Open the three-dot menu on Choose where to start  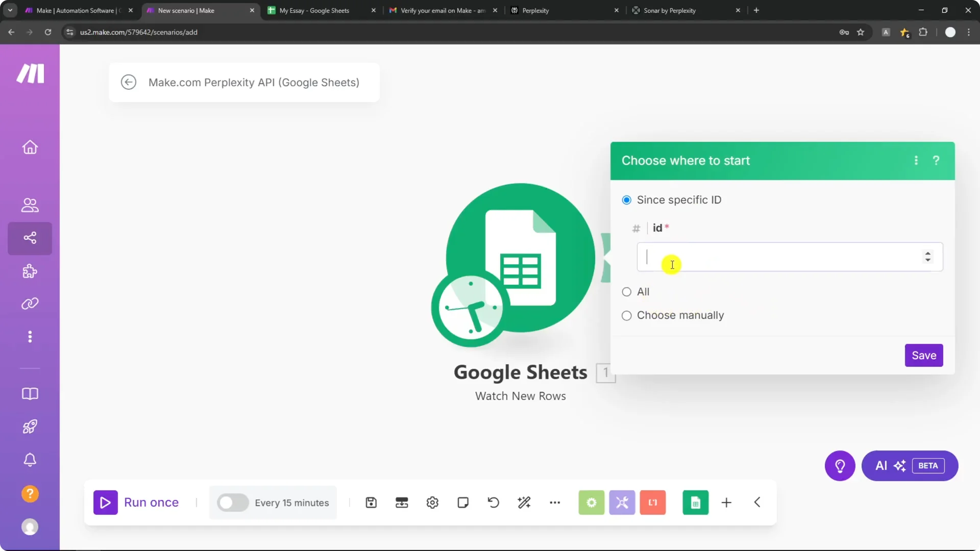click(916, 160)
